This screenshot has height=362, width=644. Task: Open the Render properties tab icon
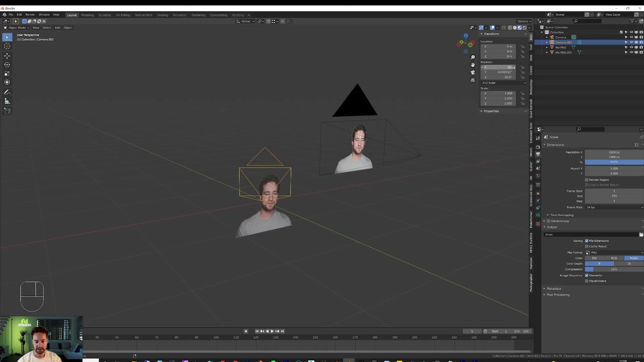[x=538, y=147]
